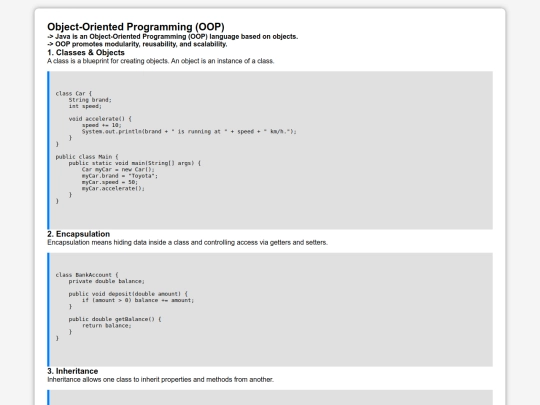Viewport: 540px width, 405px height.
Task: Click the 'myCar.accelerate();' code line
Action: click(113, 188)
